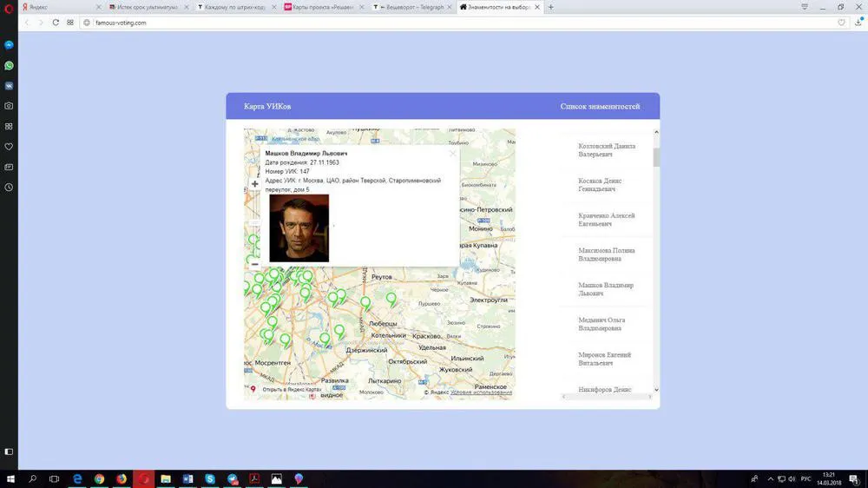This screenshot has width=868, height=488.
Task: Select Максимова Полина Владимировна in list
Action: point(606,254)
